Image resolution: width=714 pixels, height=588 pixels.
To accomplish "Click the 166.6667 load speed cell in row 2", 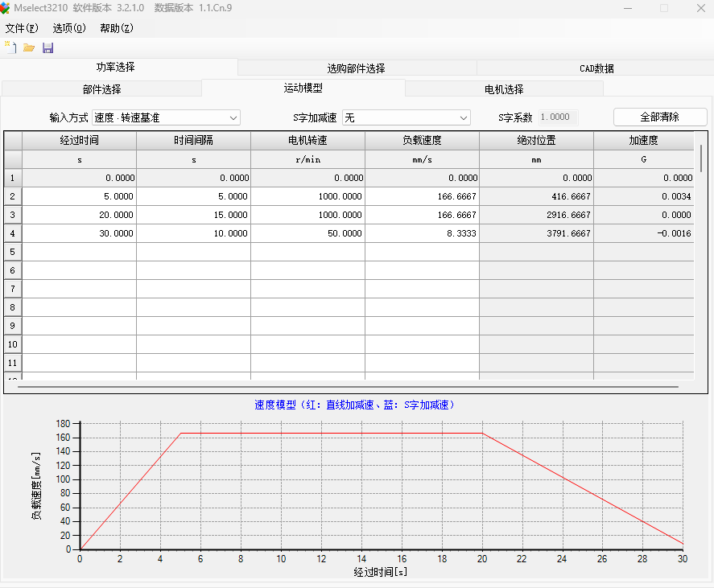I will pos(422,196).
